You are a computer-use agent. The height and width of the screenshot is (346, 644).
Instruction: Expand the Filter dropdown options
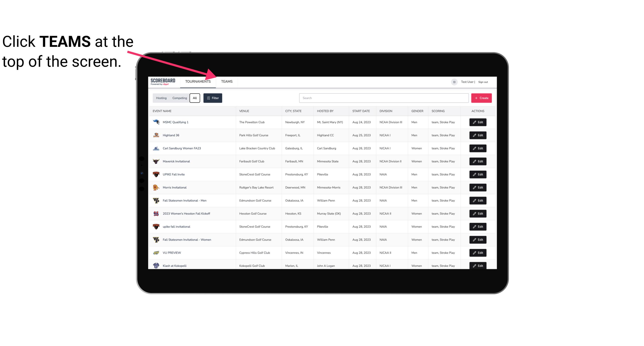[212, 98]
